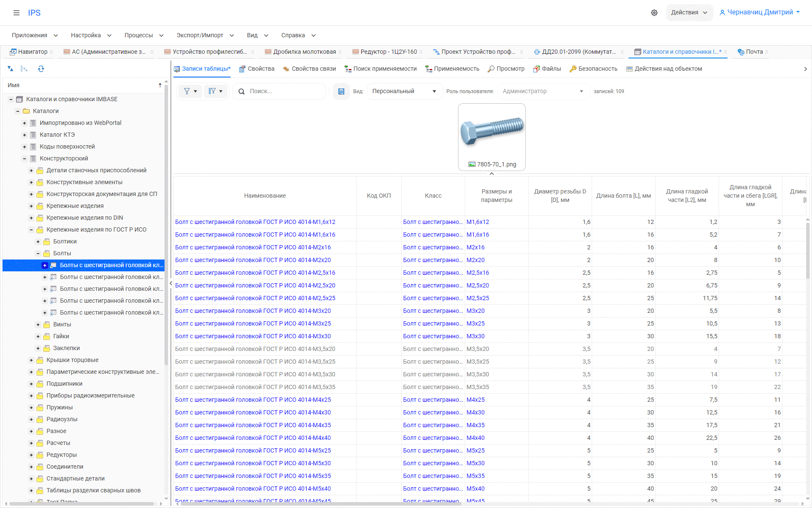The image size is (812, 508).
Task: Click the table vertical scrollbar
Action: click(x=807, y=250)
